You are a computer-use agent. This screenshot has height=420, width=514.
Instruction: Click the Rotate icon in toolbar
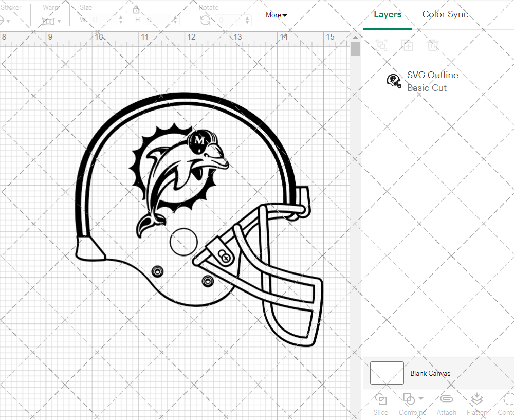pos(205,20)
